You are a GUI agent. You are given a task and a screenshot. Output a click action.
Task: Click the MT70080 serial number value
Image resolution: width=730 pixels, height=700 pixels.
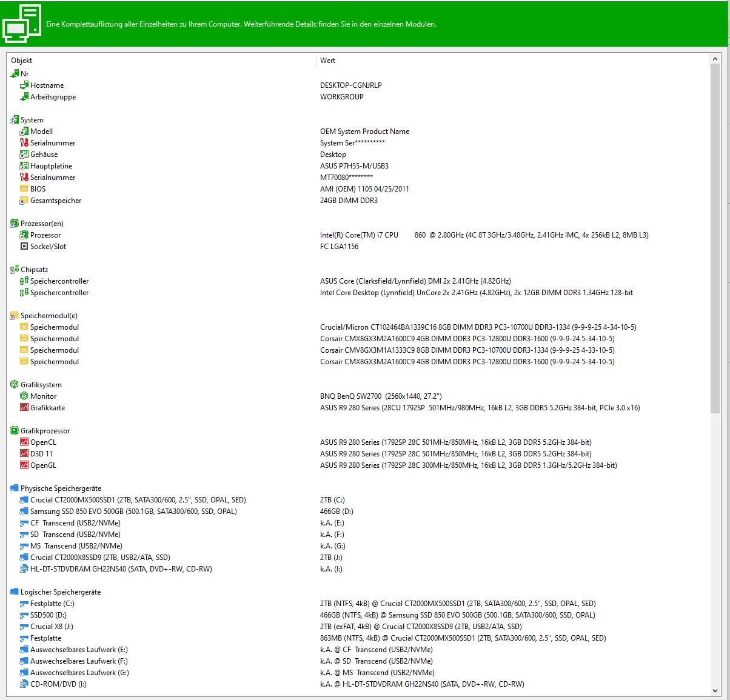click(x=346, y=178)
